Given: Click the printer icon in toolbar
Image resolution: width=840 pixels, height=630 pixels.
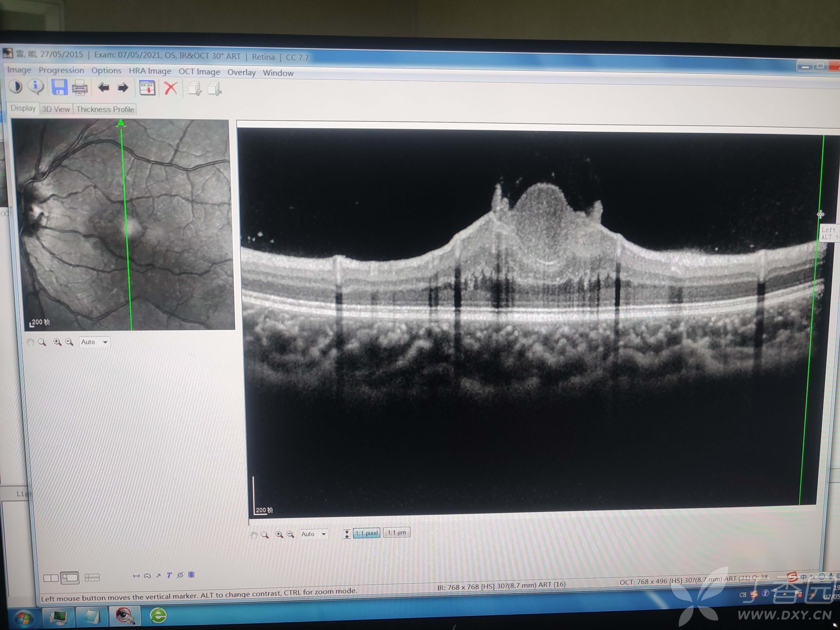Looking at the screenshot, I should tap(80, 88).
